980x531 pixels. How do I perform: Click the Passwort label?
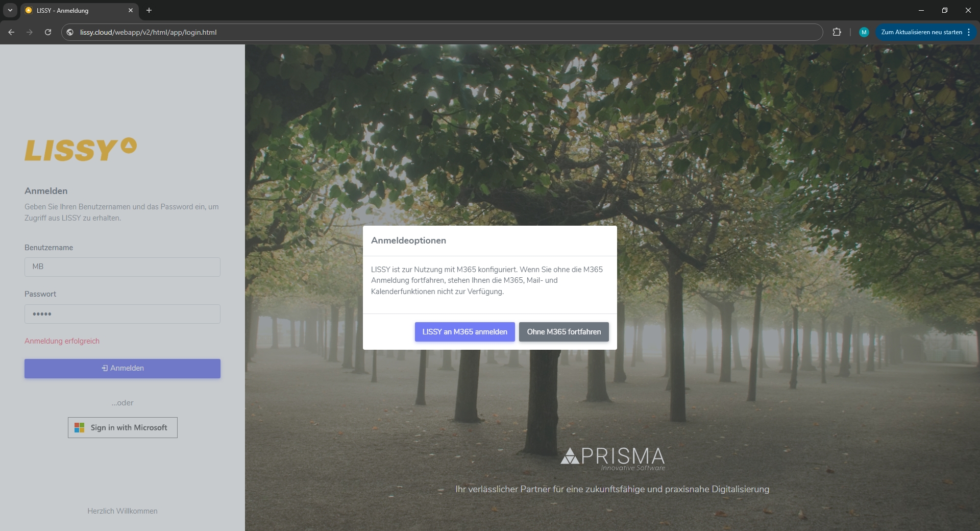(x=40, y=294)
